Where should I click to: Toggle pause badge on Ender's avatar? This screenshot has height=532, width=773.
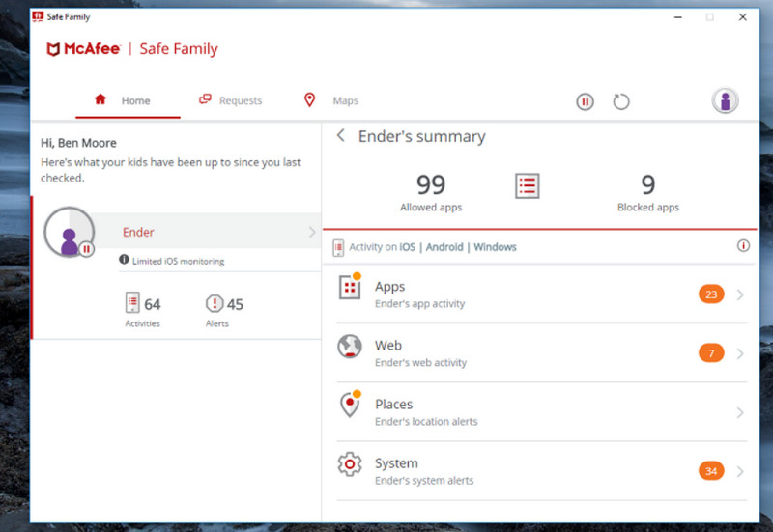click(x=86, y=249)
